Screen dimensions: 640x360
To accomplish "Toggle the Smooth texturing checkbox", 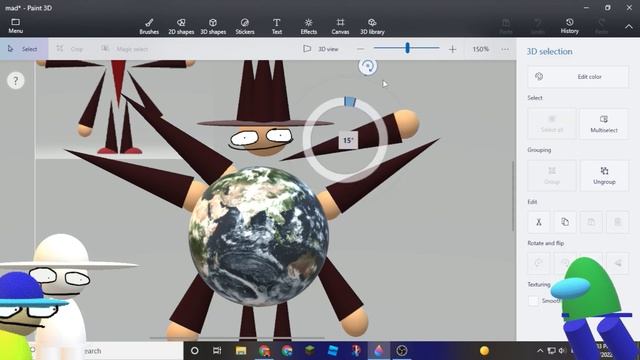I will (x=533, y=301).
